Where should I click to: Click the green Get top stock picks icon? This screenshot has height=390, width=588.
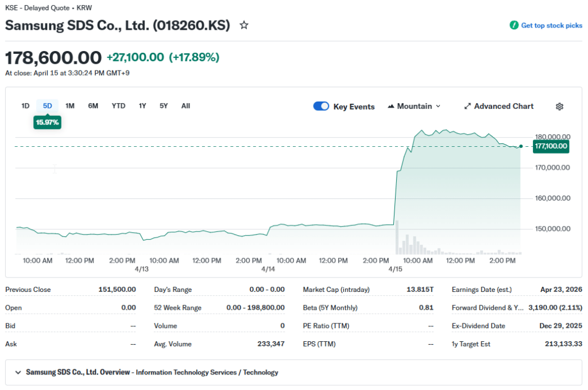click(514, 25)
